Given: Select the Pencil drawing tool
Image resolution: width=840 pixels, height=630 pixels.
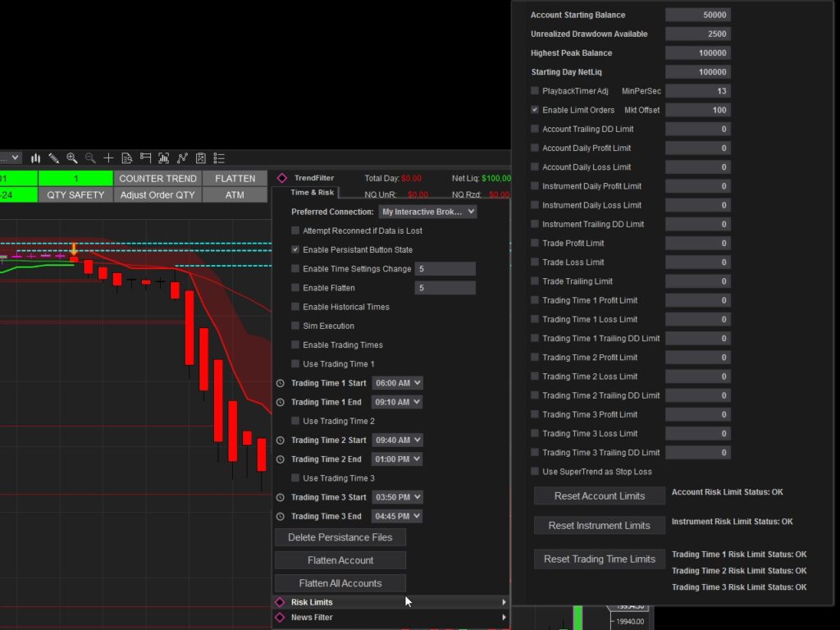Looking at the screenshot, I should click(x=53, y=157).
